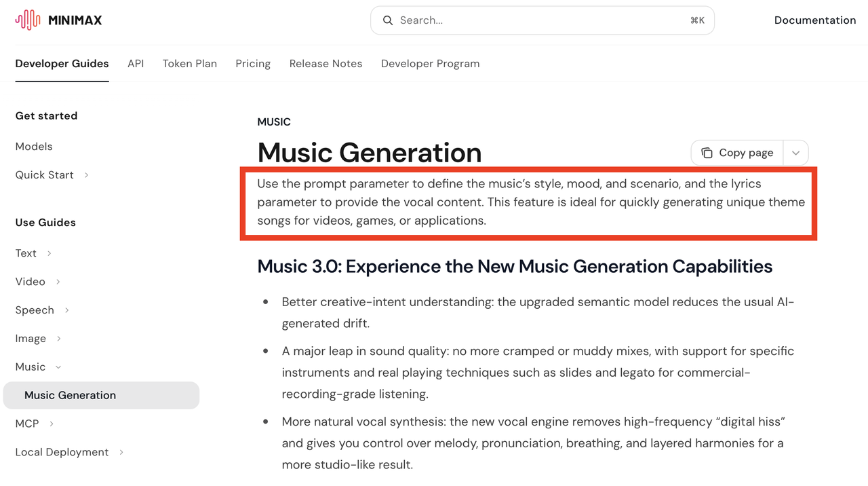This screenshot has height=486, width=868.
Task: Expand the Text section chevron
Action: 49,253
